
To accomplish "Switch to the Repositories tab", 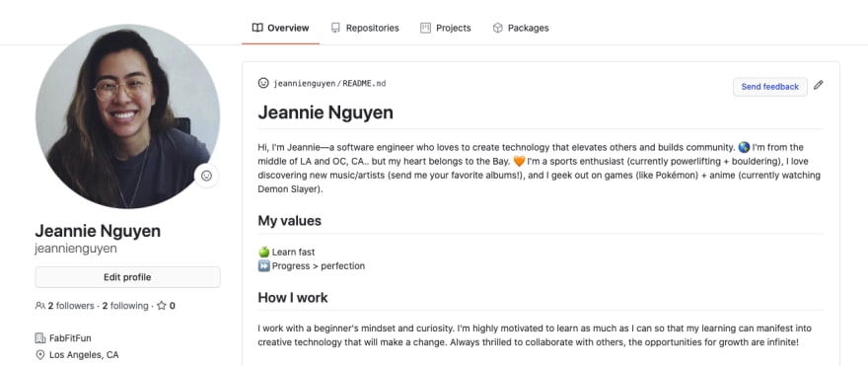I will (x=365, y=28).
